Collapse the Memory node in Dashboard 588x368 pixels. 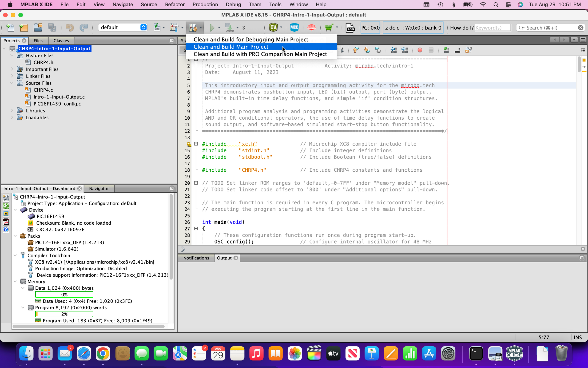coord(15,281)
